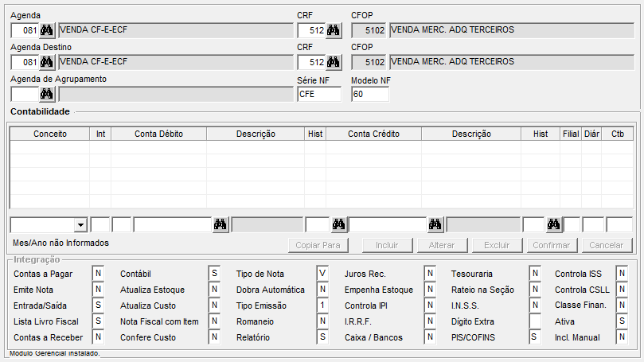The image size is (644, 362).
Task: Click the binoculars beside the first CRF field
Action: 334,31
